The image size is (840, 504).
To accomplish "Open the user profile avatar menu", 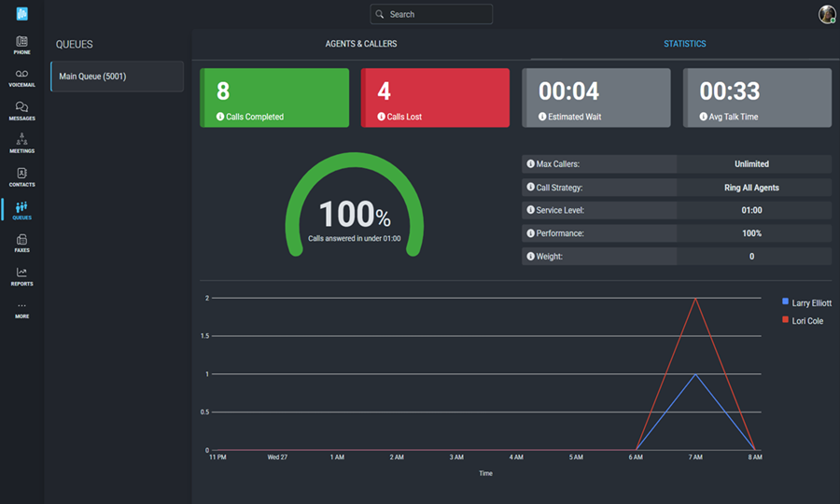I will (x=826, y=14).
